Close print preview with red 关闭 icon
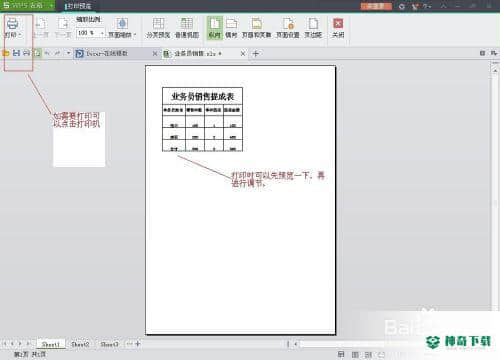Screen dimensions: 500x360 tap(338, 28)
